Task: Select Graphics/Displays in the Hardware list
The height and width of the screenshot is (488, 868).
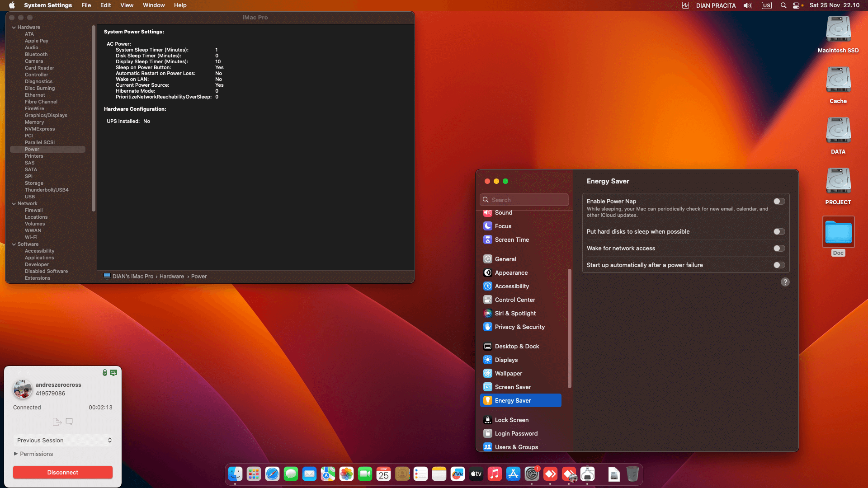Action: (x=46, y=116)
